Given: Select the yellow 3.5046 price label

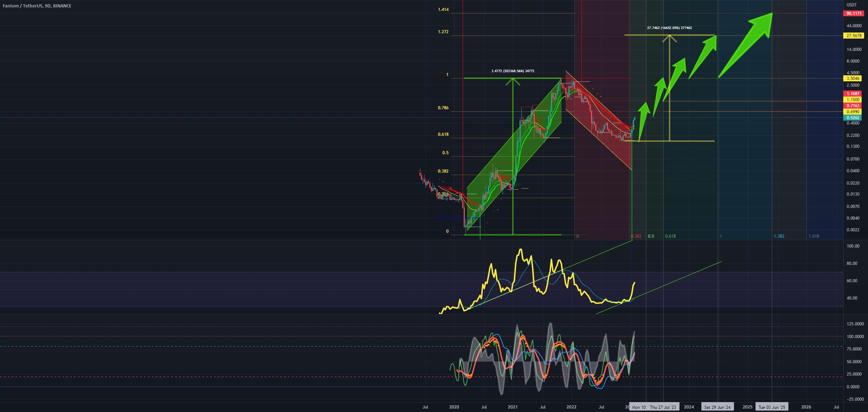Looking at the screenshot, I should point(853,79).
